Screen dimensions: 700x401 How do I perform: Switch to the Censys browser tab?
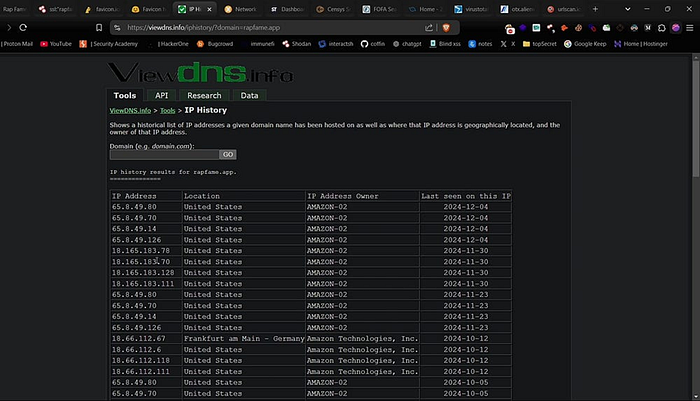coord(333,9)
